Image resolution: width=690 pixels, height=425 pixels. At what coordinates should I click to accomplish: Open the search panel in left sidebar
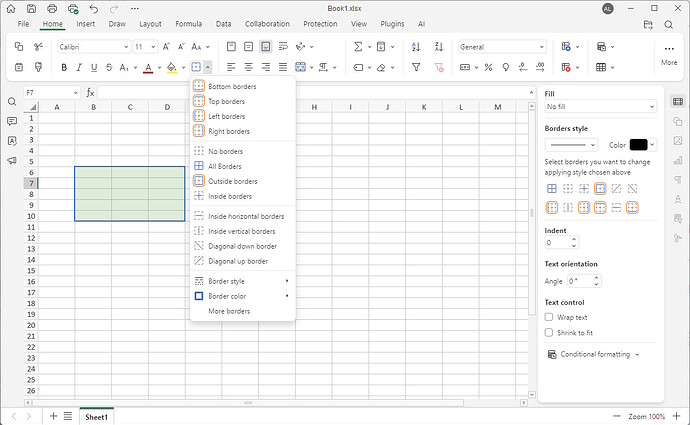pyautogui.click(x=12, y=102)
